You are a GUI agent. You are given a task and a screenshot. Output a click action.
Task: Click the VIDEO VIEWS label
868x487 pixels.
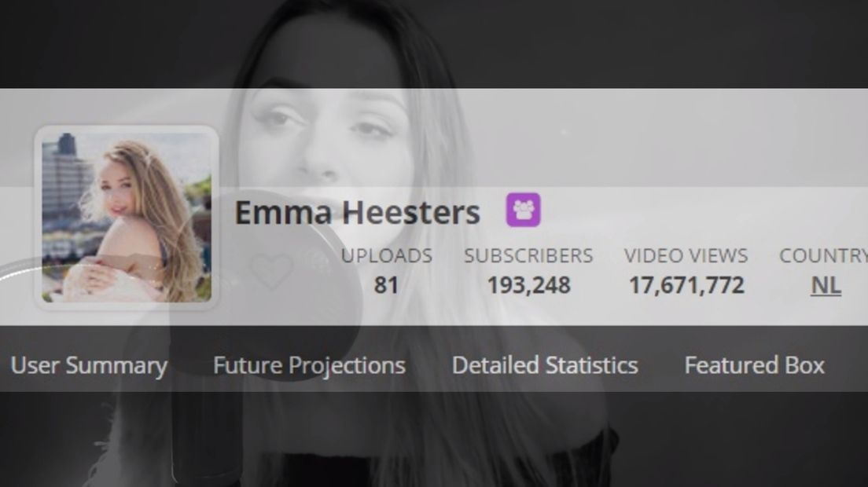pyautogui.click(x=686, y=255)
